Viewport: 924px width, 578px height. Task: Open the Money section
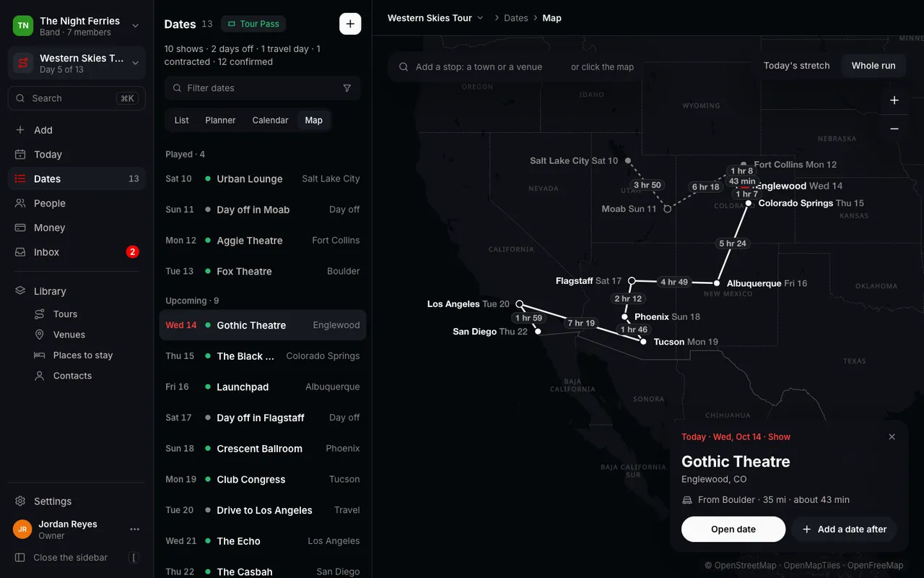click(77, 228)
